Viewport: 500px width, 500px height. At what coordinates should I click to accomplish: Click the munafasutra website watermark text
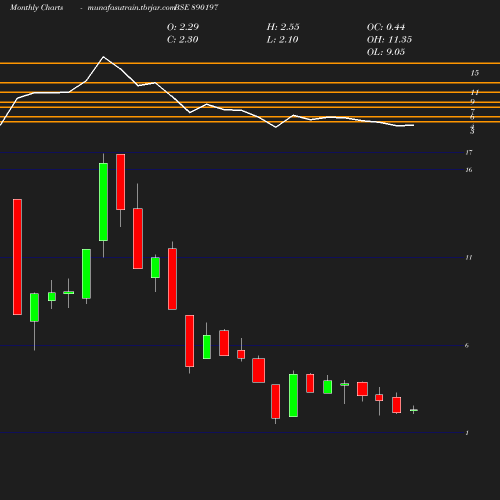131,7
